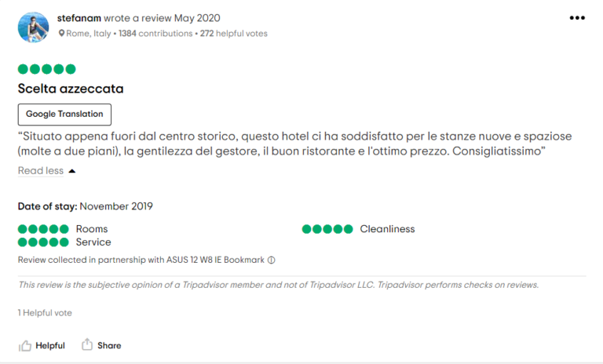Screen dimensions: 603x364
Task: Click the Read less link
Action: 41,171
